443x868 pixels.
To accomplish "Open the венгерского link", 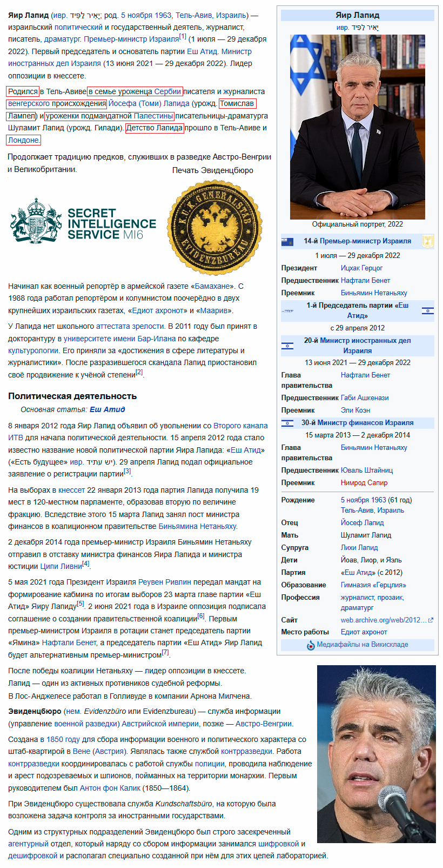I will pyautogui.click(x=29, y=103).
